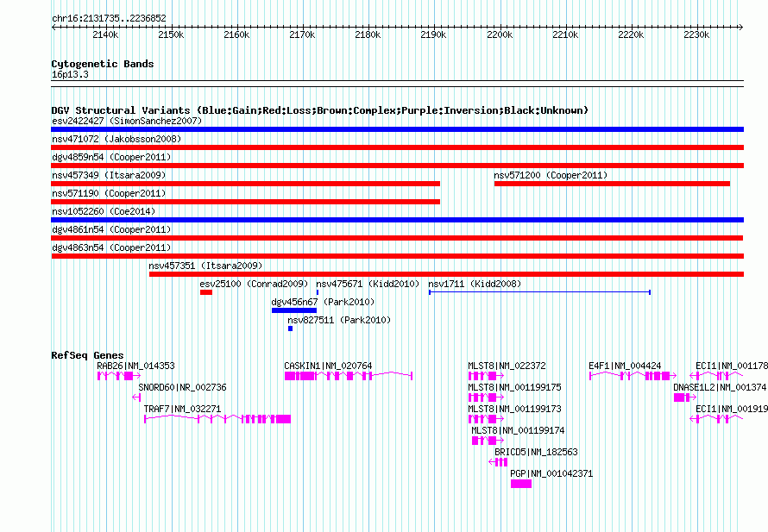
Task: Click the CASKIN1 gene structure glyph
Action: 349,376
